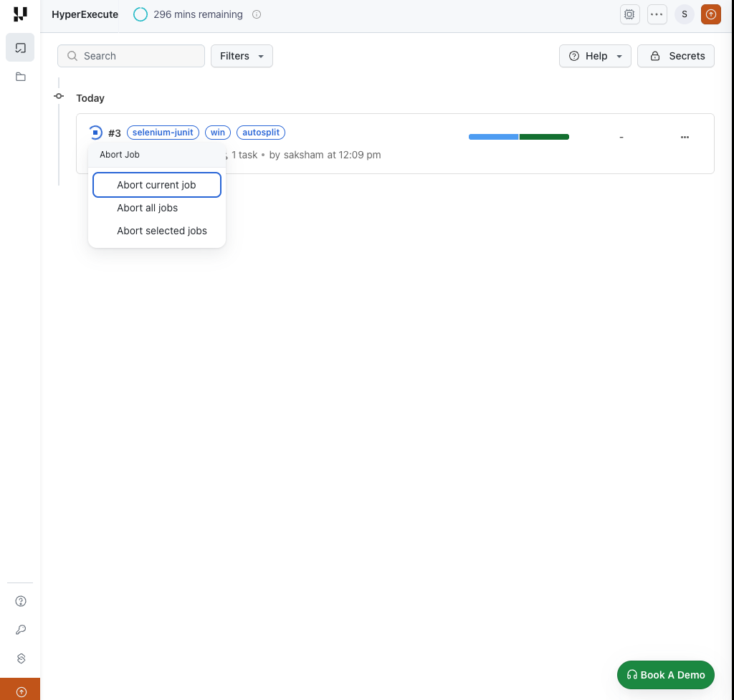
Task: Click the blue segment of job progress bar
Action: click(493, 137)
